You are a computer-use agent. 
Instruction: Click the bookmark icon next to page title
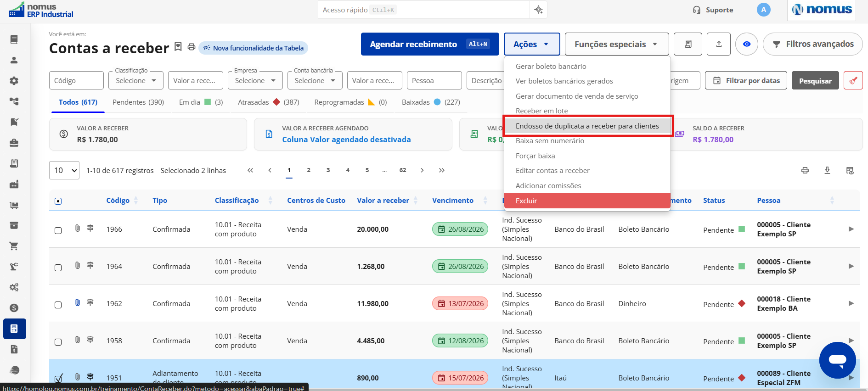click(x=178, y=47)
